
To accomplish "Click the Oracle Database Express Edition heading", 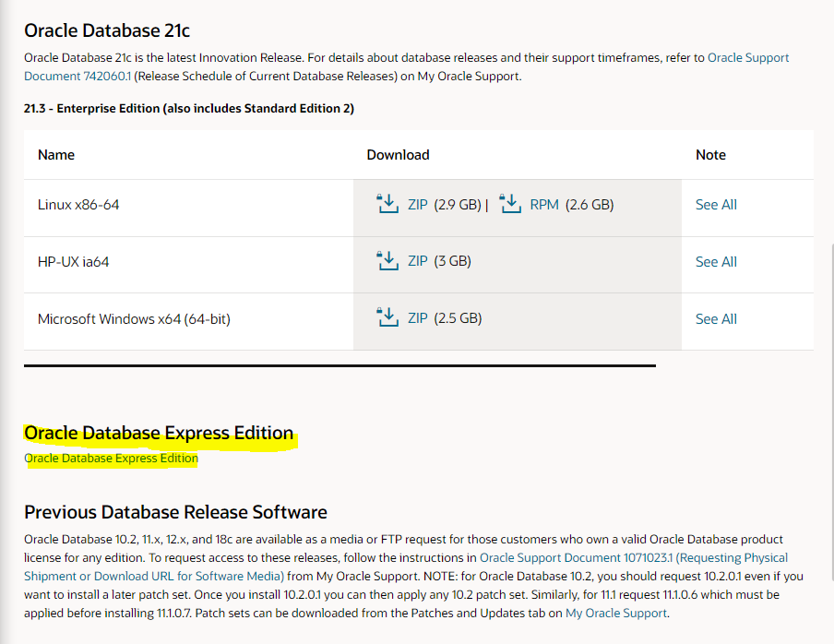I will point(159,433).
